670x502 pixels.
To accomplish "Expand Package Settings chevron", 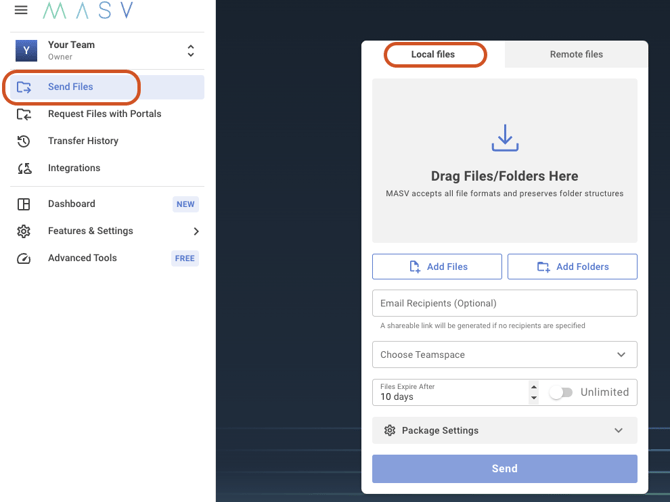I will click(x=618, y=430).
